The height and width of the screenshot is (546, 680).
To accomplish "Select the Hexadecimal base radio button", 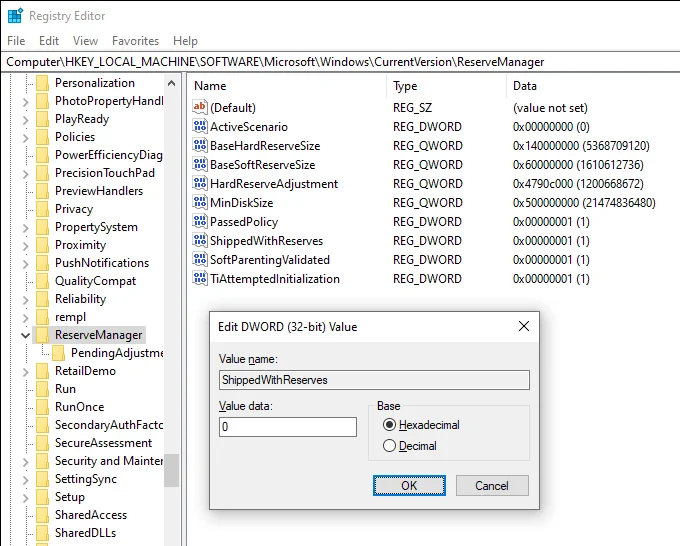I will point(389,425).
